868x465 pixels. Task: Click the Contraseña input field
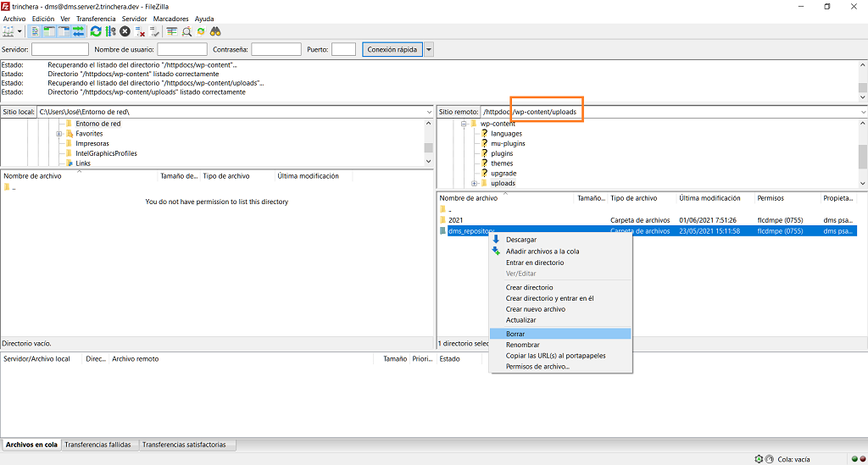[x=276, y=49]
